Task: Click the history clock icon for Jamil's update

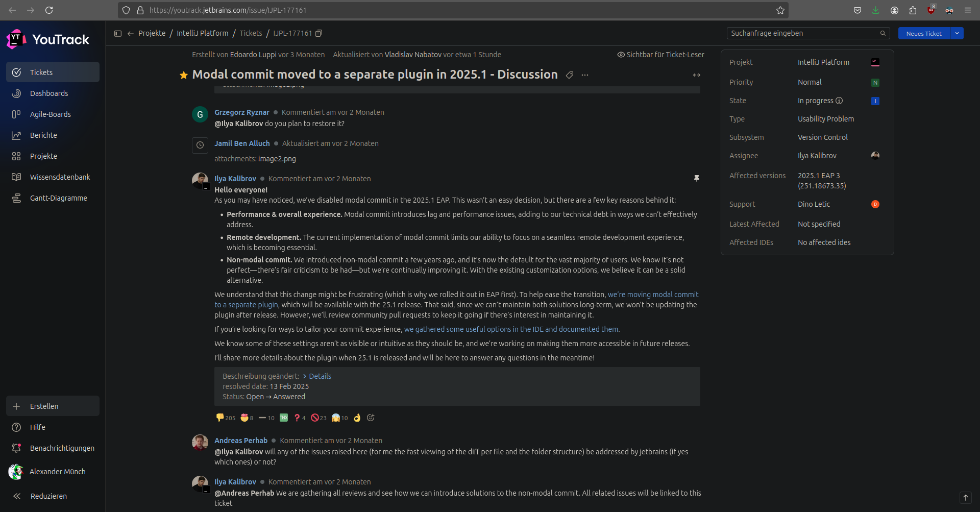Action: [x=200, y=145]
